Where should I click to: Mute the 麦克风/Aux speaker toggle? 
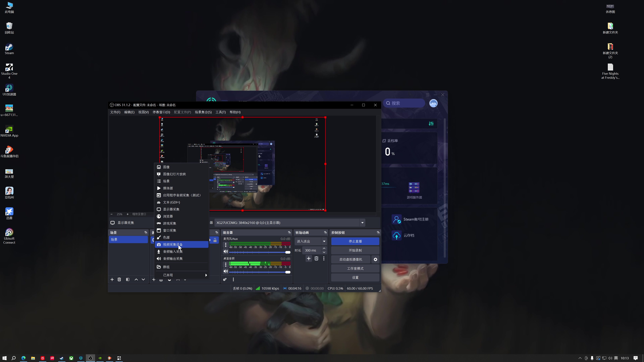tap(226, 252)
